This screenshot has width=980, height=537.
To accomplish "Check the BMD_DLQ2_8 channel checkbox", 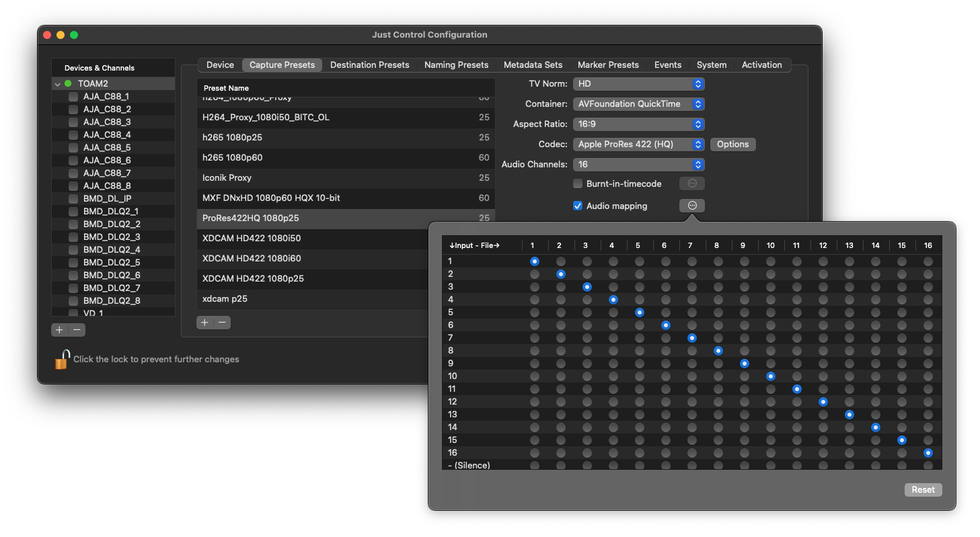I will (73, 300).
